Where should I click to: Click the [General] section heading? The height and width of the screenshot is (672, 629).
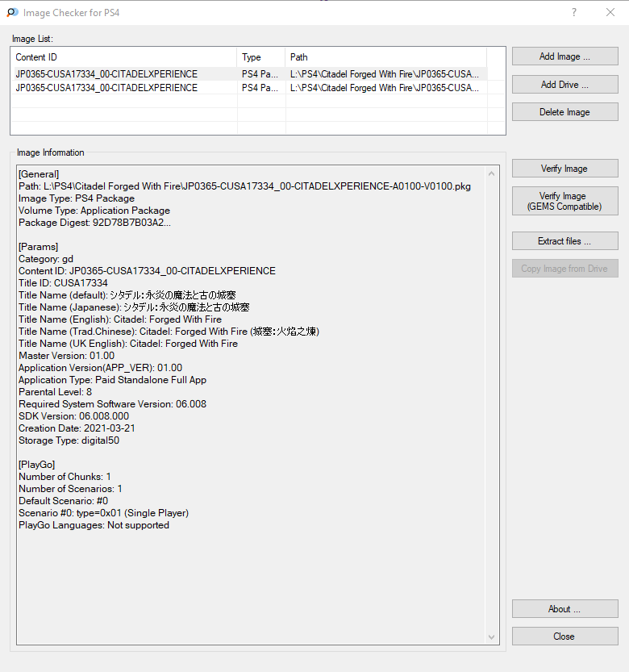(x=39, y=174)
